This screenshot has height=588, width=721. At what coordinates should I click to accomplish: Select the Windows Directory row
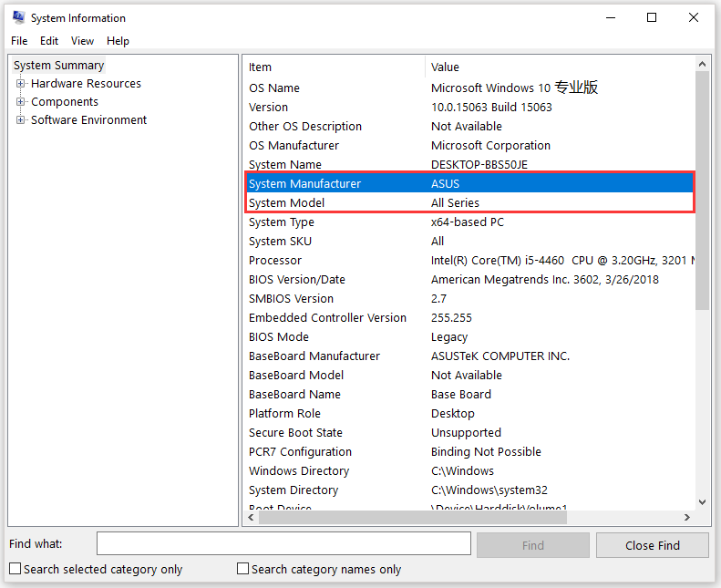(x=469, y=471)
